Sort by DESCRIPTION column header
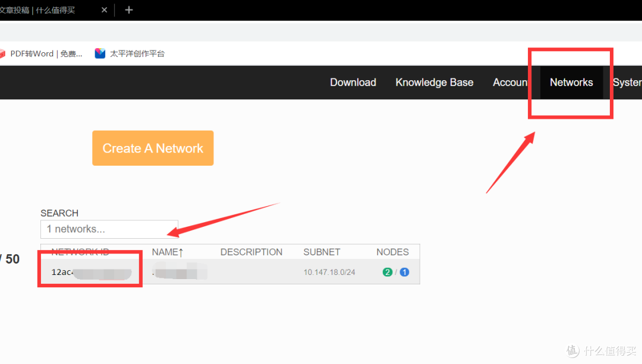The height and width of the screenshot is (364, 642). [251, 252]
